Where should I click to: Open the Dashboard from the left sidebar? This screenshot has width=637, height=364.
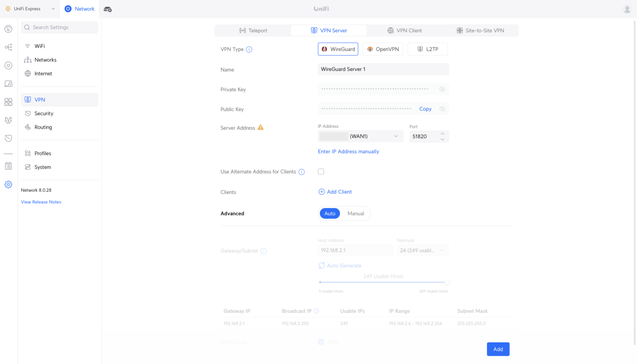[8, 29]
